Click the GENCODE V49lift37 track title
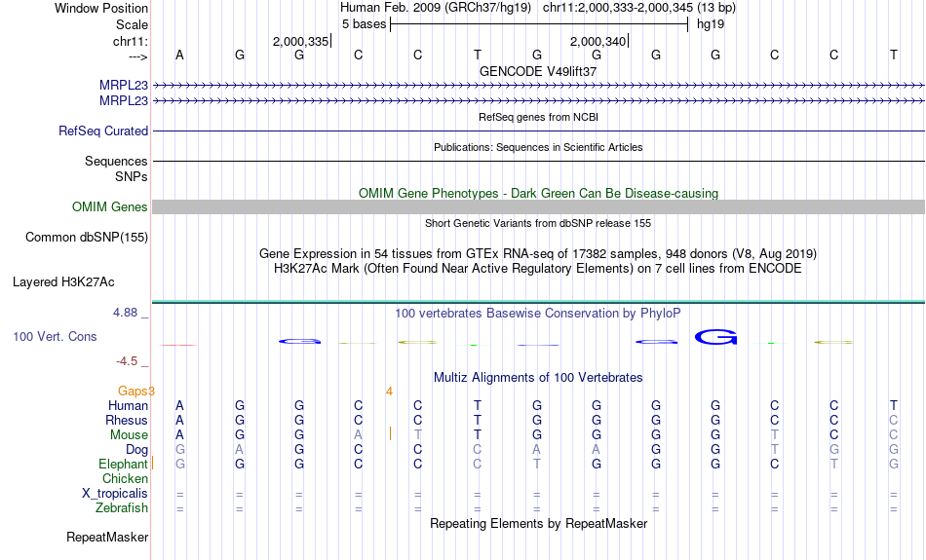Viewport: 926px width, 560px height. point(538,71)
